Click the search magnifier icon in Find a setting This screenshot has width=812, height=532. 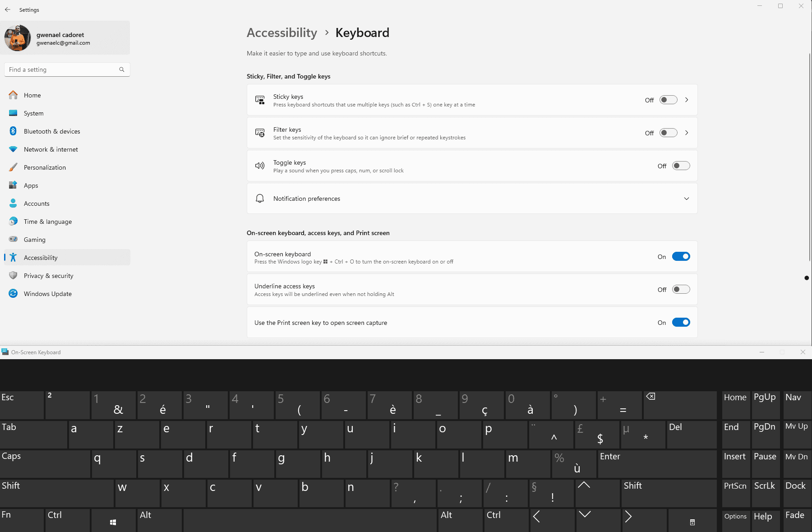pos(122,69)
